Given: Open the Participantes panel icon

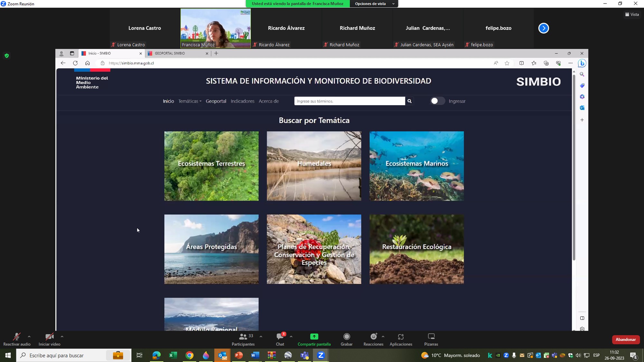Looking at the screenshot, I should [243, 337].
